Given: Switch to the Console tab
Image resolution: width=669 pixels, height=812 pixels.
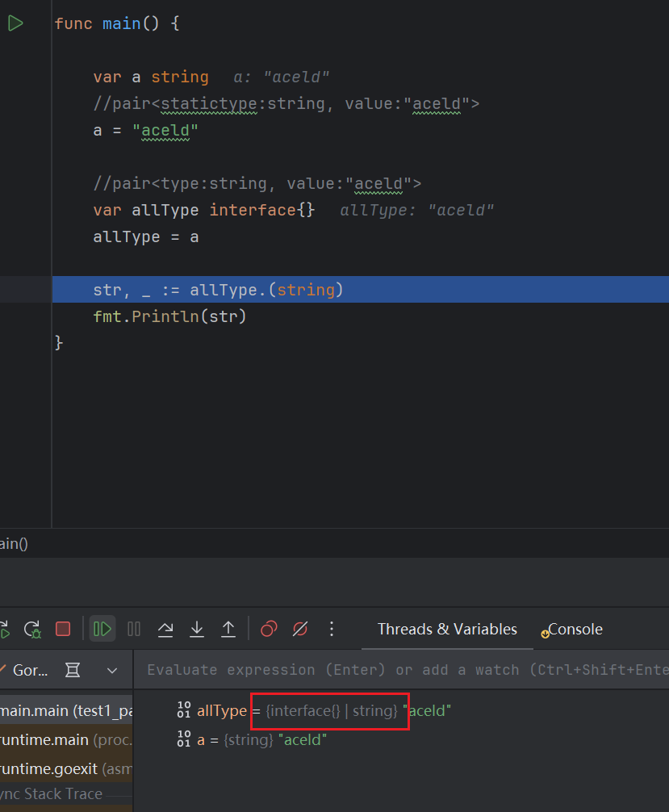Looking at the screenshot, I should [575, 630].
